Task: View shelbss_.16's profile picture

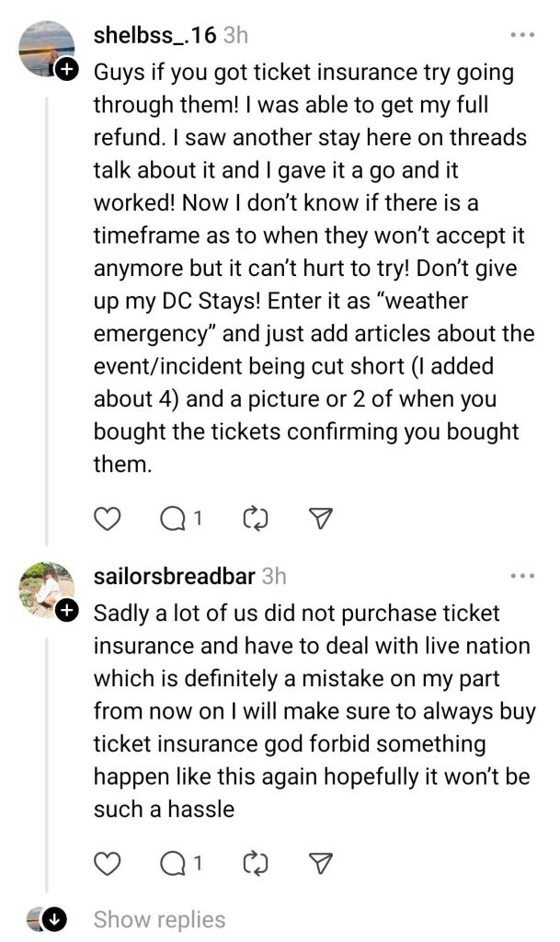Action: [46, 49]
